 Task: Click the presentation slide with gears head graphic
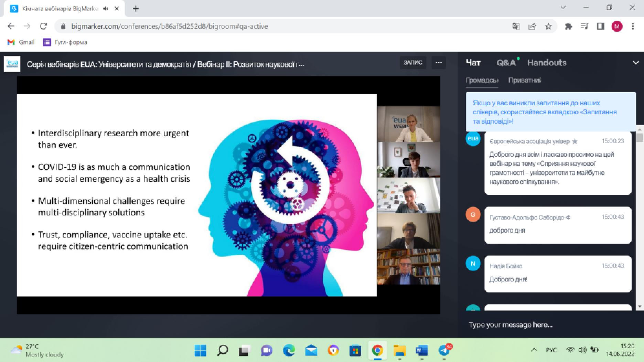(x=197, y=195)
